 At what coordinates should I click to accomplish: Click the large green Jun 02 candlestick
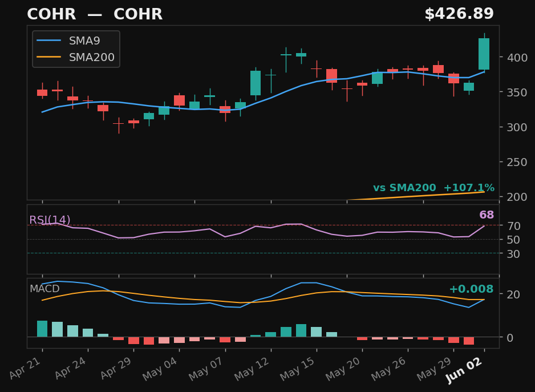484,54
